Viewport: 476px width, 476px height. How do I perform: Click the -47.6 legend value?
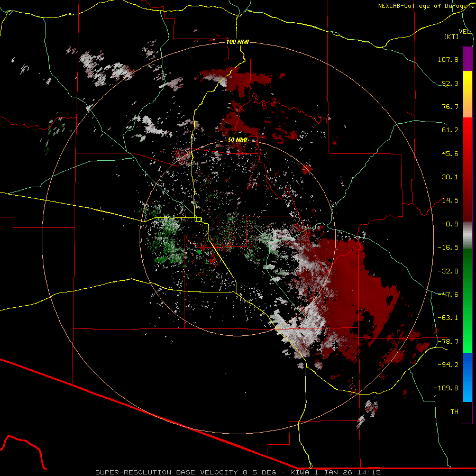click(x=448, y=295)
